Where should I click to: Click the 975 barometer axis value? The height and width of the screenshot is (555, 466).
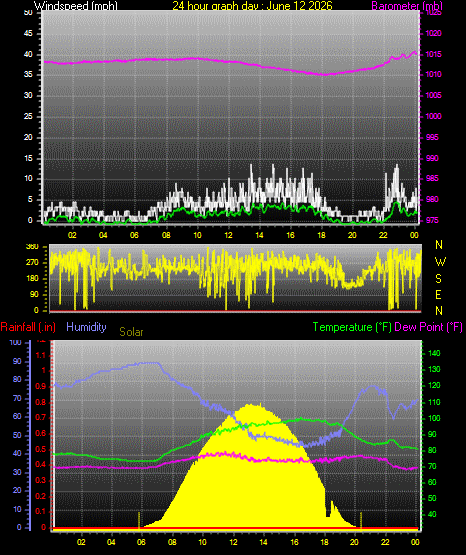[x=432, y=220]
